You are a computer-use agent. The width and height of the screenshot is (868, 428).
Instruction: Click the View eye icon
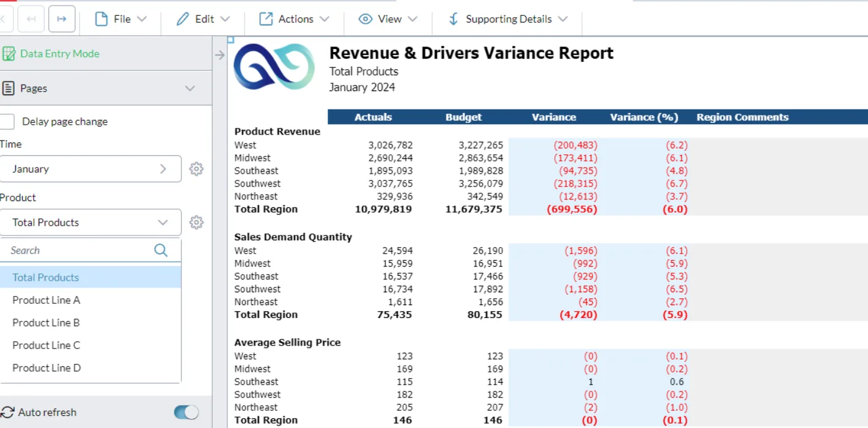point(366,19)
